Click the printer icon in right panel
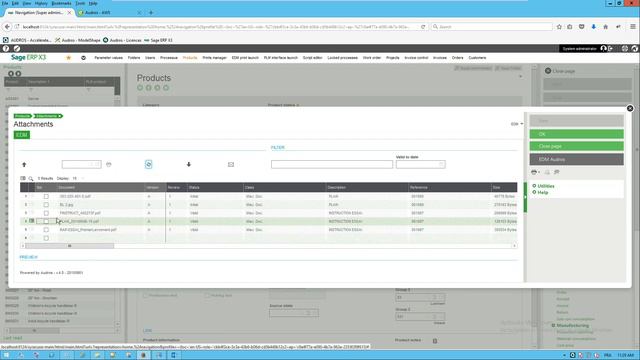The height and width of the screenshot is (360, 640). 533,172
